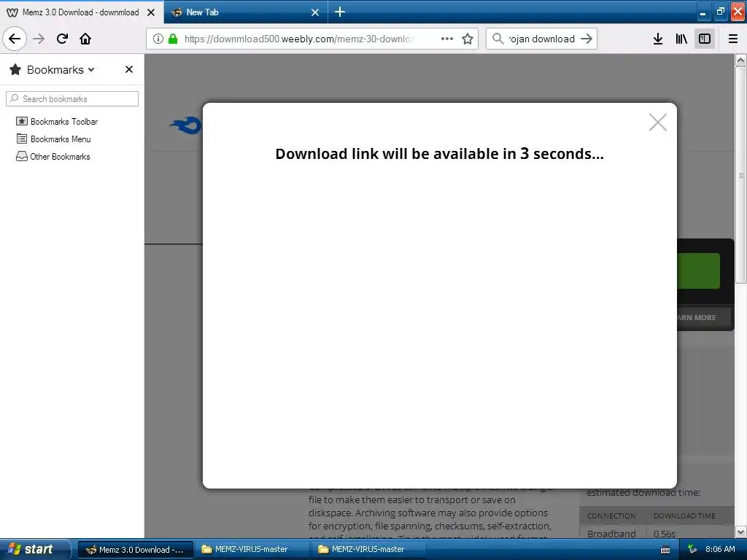Click the green download button edge

coord(698,271)
